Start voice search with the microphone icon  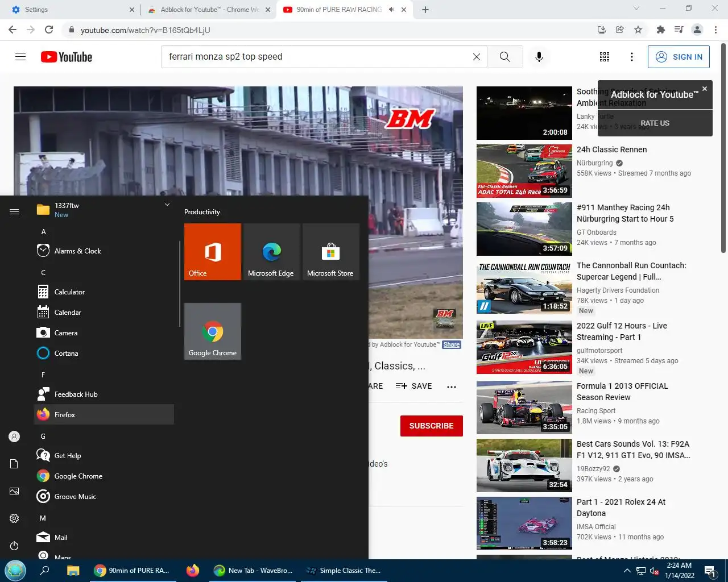(539, 57)
